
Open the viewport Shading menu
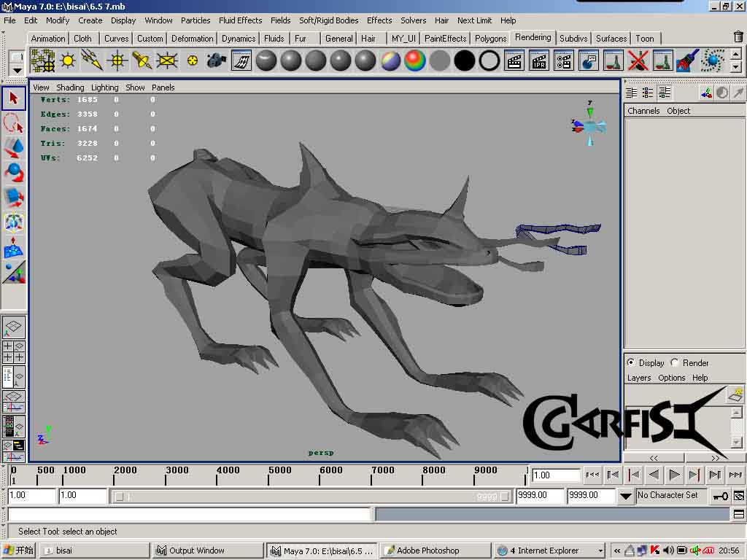pyautogui.click(x=70, y=87)
